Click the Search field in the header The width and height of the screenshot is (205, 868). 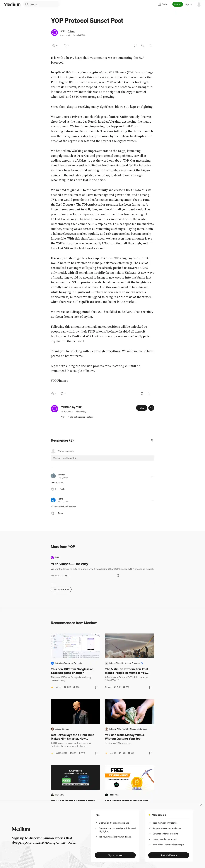coord(42,4)
